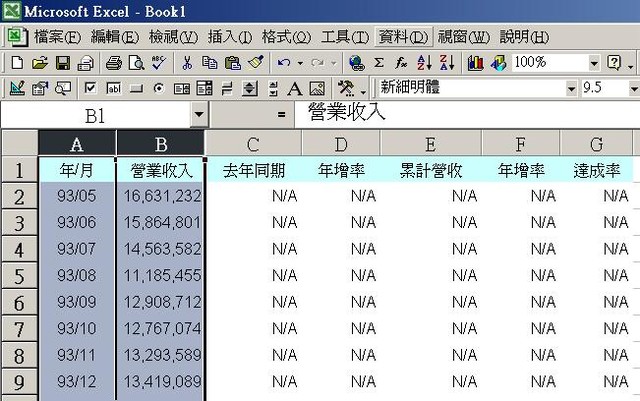
Task: Expand the Name Box dropdown next to B1
Action: pyautogui.click(x=199, y=114)
